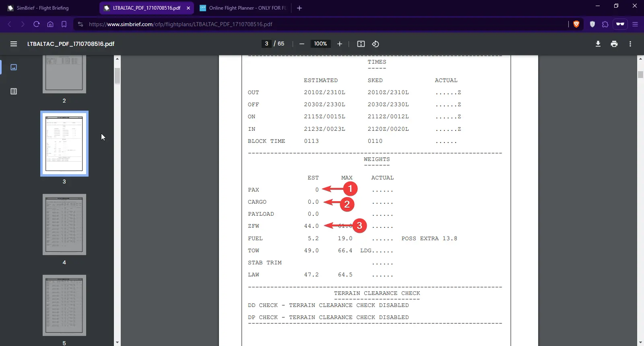Image resolution: width=644 pixels, height=346 pixels.
Task: Open the Brave VPN shield icon
Action: [592, 24]
